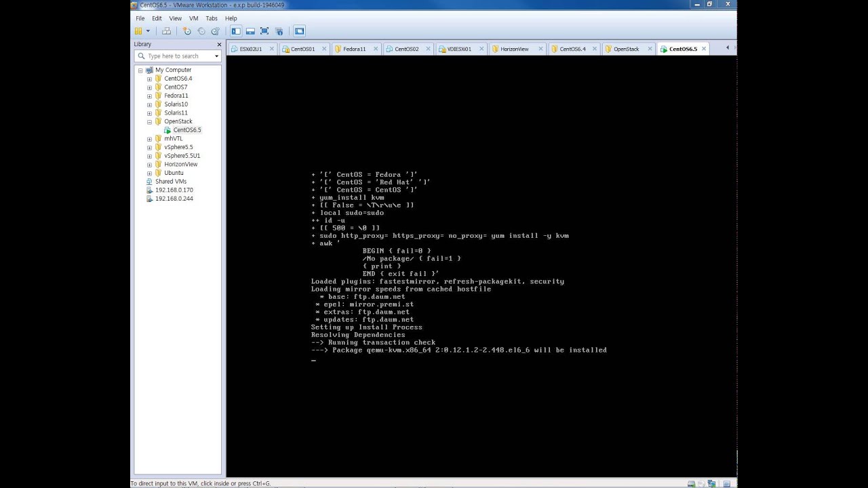Close the CentOS6.5 tab

pyautogui.click(x=704, y=49)
